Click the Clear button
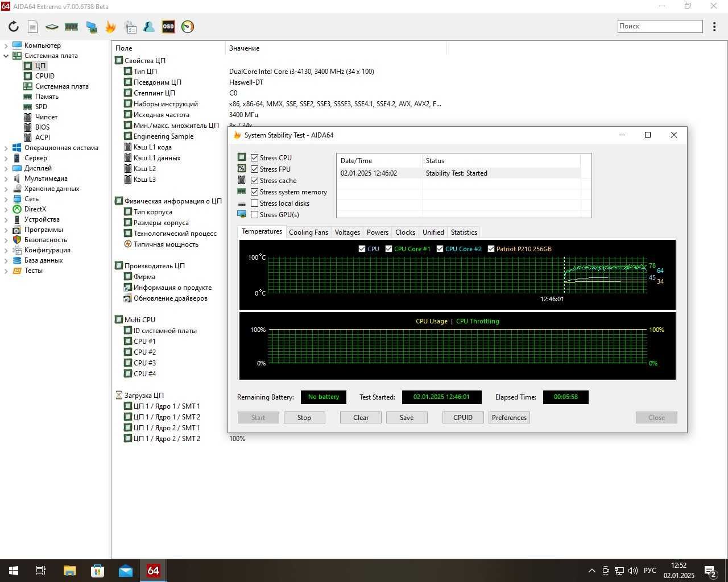 click(361, 417)
